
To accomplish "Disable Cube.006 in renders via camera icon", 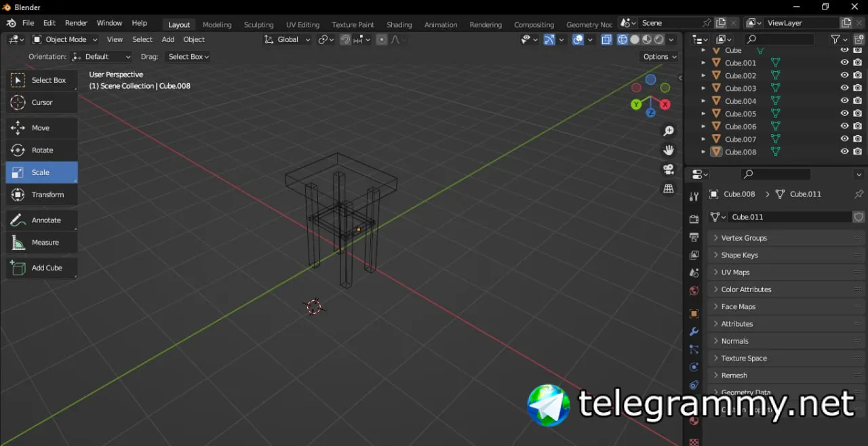I will (857, 126).
